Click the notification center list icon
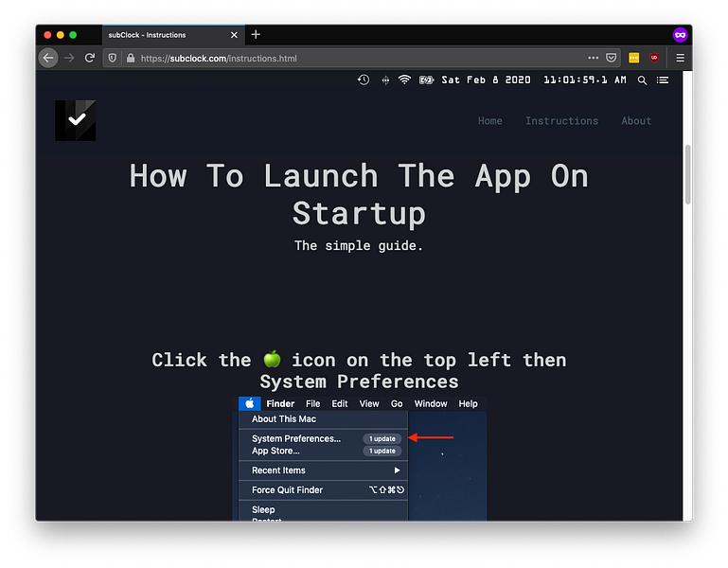 pos(663,80)
